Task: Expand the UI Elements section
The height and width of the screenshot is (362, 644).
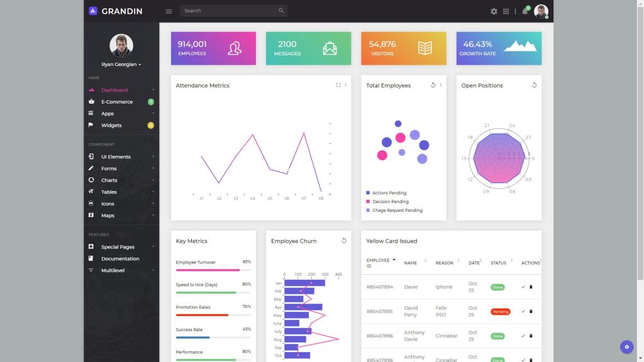Action: [x=117, y=156]
